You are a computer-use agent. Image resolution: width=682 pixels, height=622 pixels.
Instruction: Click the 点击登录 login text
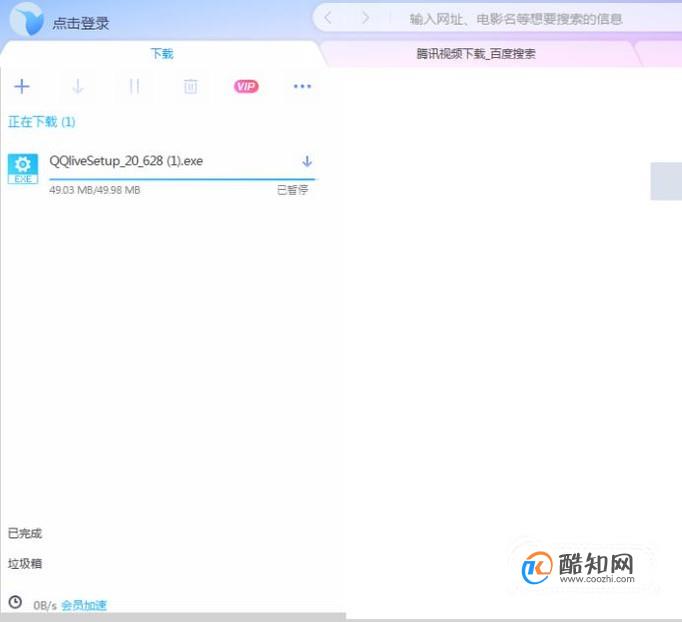click(x=81, y=23)
